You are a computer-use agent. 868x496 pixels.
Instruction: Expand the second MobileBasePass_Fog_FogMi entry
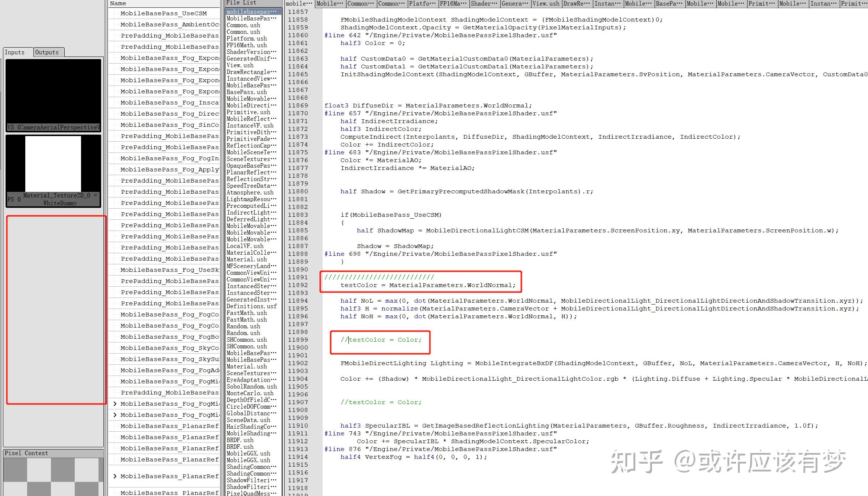coord(115,415)
